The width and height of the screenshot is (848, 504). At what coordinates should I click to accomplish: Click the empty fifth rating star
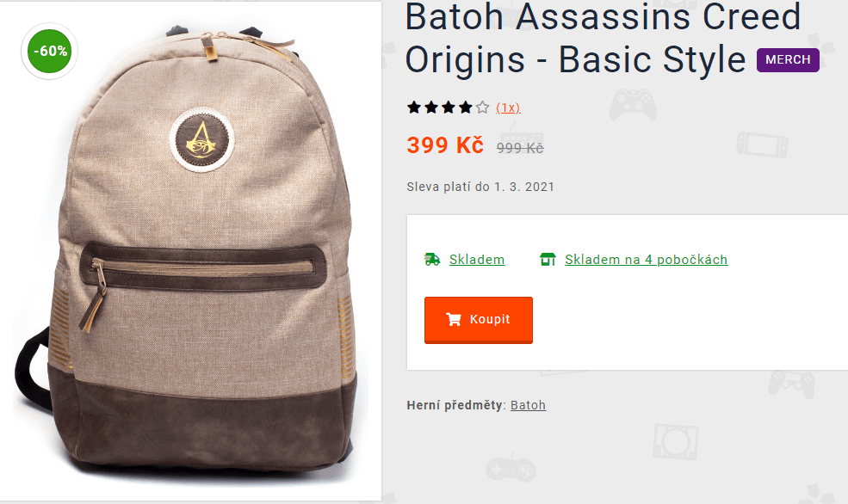[x=482, y=108]
